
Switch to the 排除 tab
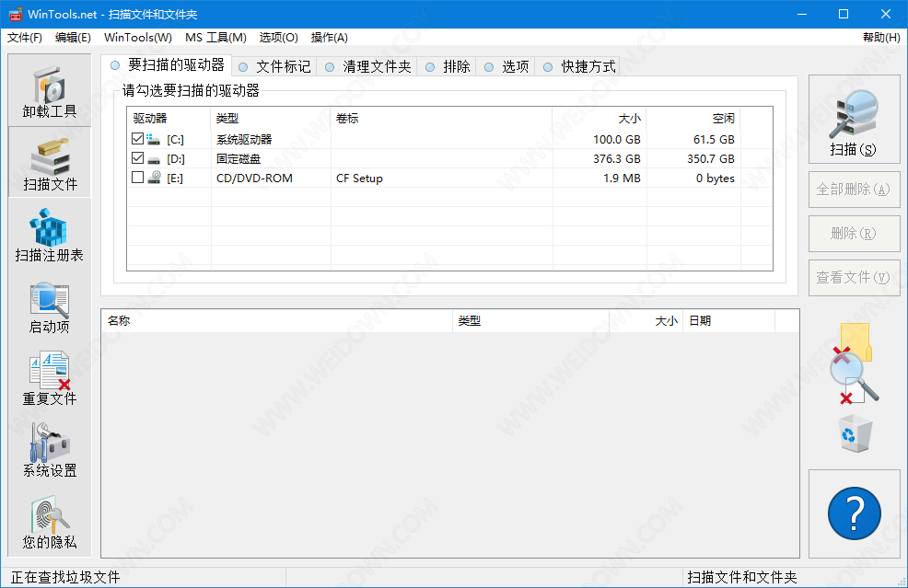448,66
